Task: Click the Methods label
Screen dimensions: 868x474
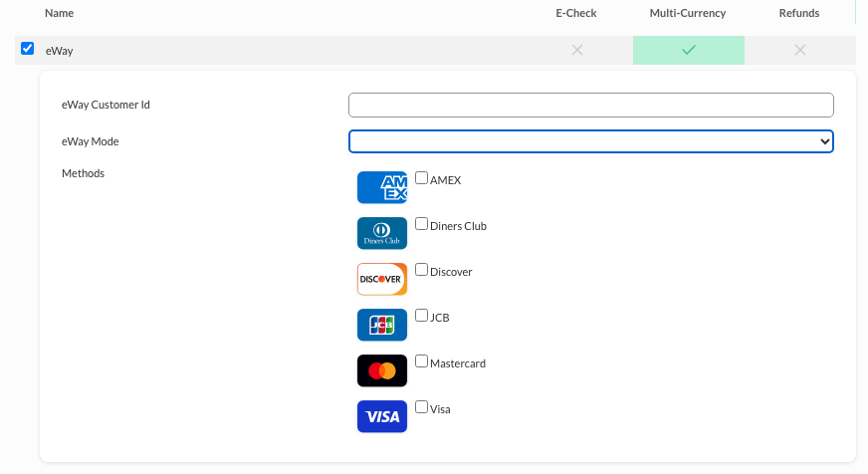Action: point(83,173)
